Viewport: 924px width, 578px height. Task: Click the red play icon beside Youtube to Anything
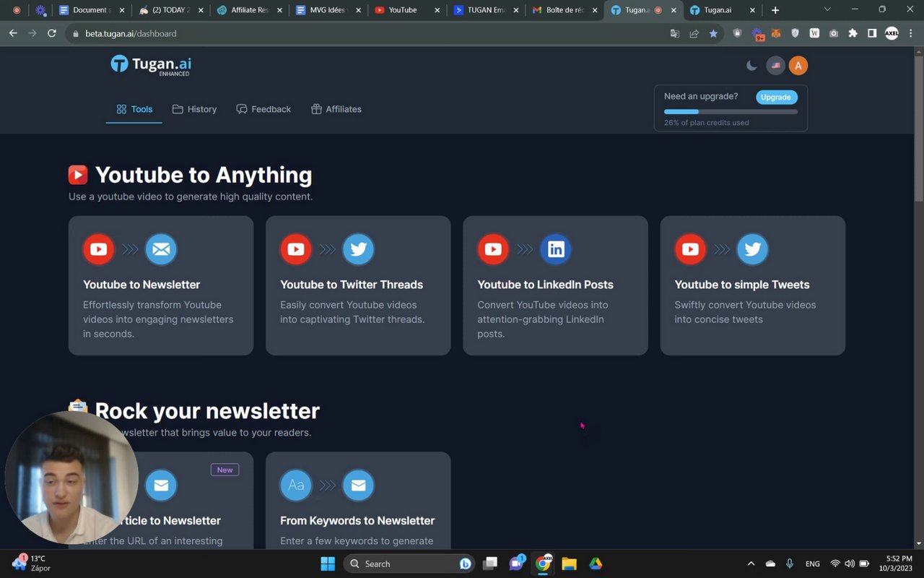click(78, 175)
